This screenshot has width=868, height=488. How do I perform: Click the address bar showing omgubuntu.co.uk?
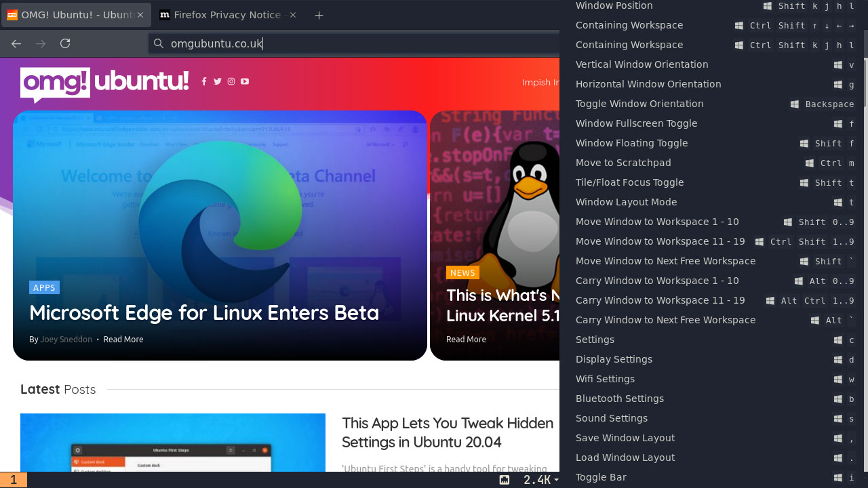(x=354, y=43)
